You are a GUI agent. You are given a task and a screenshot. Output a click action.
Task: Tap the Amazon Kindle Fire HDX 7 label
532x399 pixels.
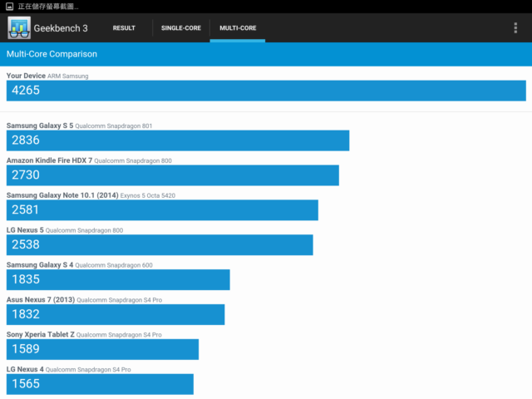(x=89, y=160)
